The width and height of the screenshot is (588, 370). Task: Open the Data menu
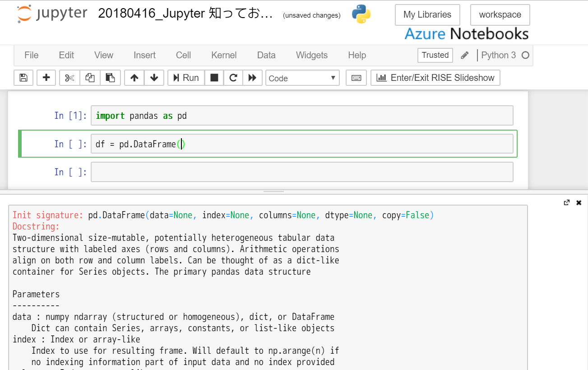pyautogui.click(x=266, y=55)
